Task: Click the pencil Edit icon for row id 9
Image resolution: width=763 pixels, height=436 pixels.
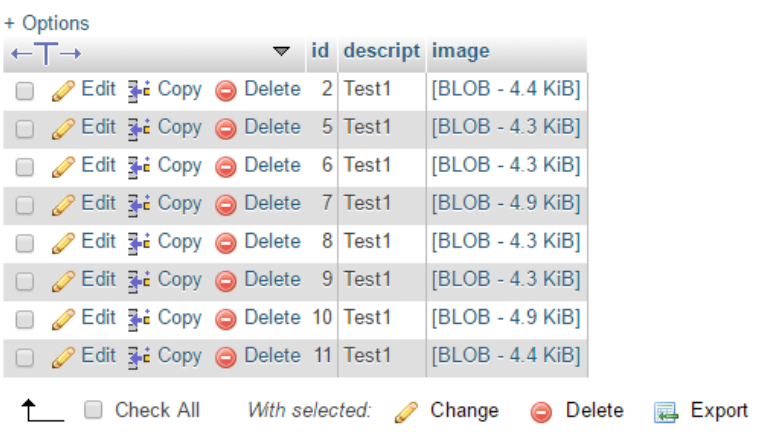Action: click(64, 280)
